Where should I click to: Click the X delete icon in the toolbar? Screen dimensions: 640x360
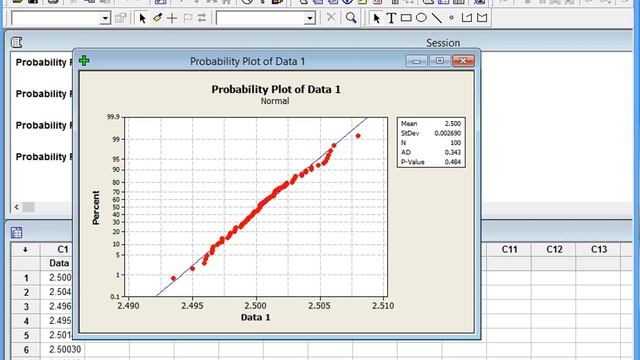click(331, 18)
